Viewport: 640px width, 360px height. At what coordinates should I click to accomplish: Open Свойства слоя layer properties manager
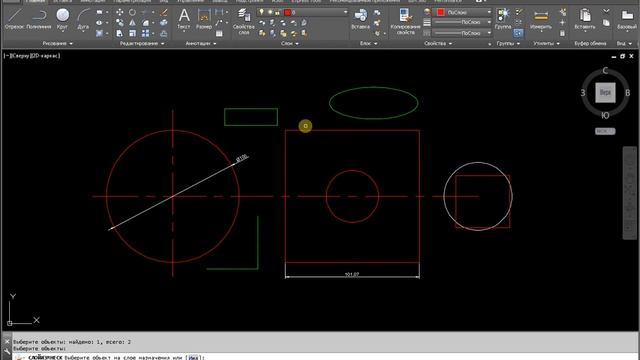click(244, 21)
